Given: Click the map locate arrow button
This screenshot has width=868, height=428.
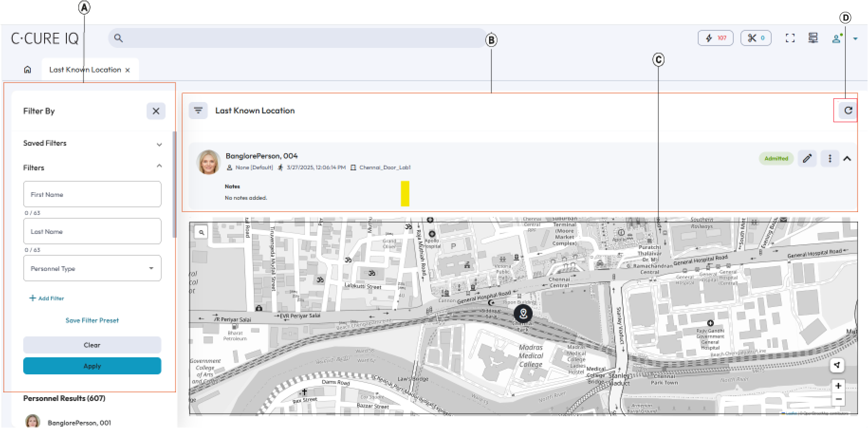Looking at the screenshot, I should click(x=837, y=365).
